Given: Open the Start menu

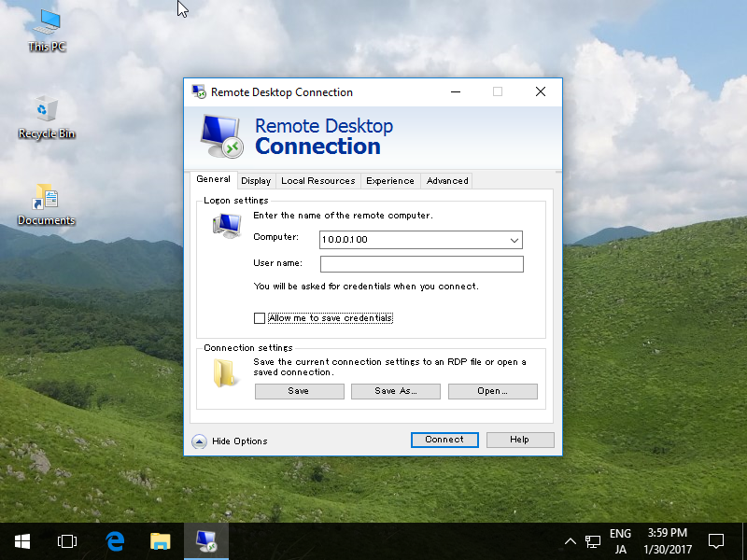Looking at the screenshot, I should (21, 540).
